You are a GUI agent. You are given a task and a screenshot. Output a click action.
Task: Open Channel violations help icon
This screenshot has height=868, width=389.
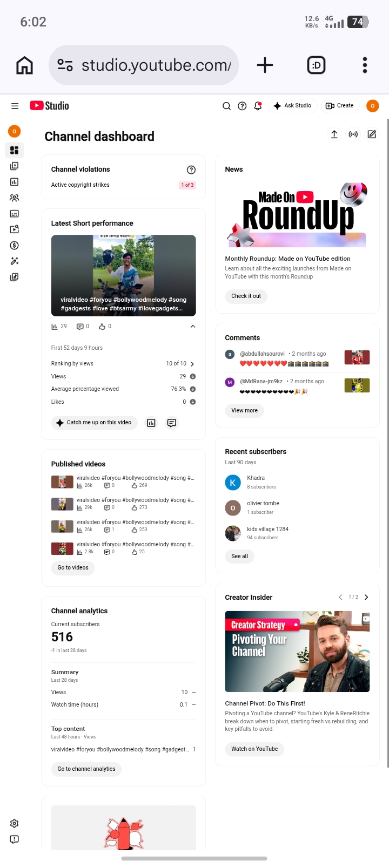(x=191, y=169)
